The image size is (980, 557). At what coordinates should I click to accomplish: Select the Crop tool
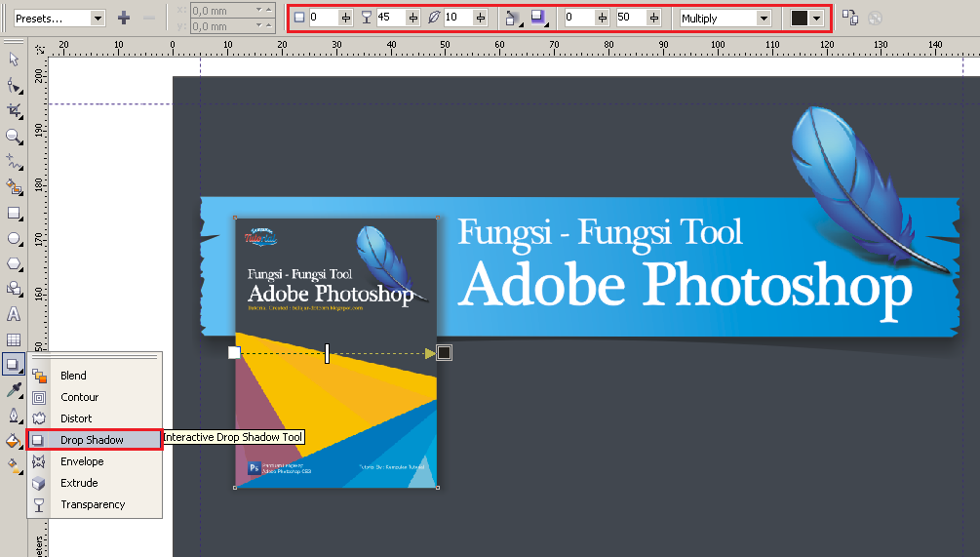point(14,111)
